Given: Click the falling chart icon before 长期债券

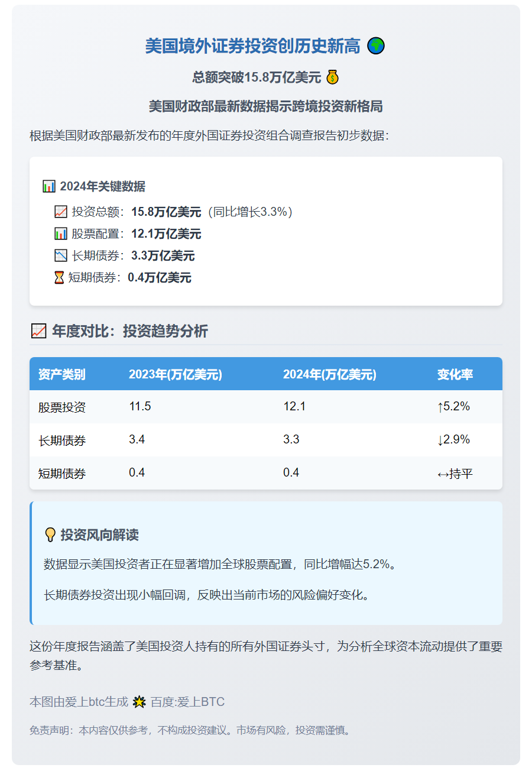Looking at the screenshot, I should pyautogui.click(x=61, y=255).
